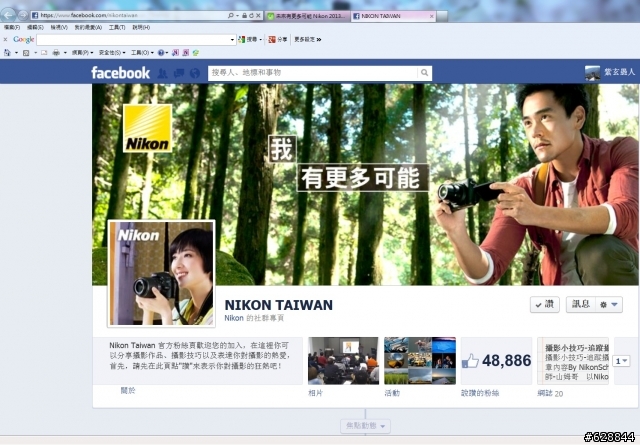The width and height of the screenshot is (640, 445).
Task: Click the address bar search magnifier icon
Action: coord(231,16)
